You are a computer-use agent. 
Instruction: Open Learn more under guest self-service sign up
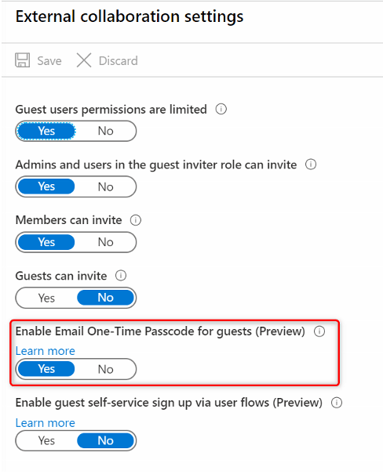[45, 423]
